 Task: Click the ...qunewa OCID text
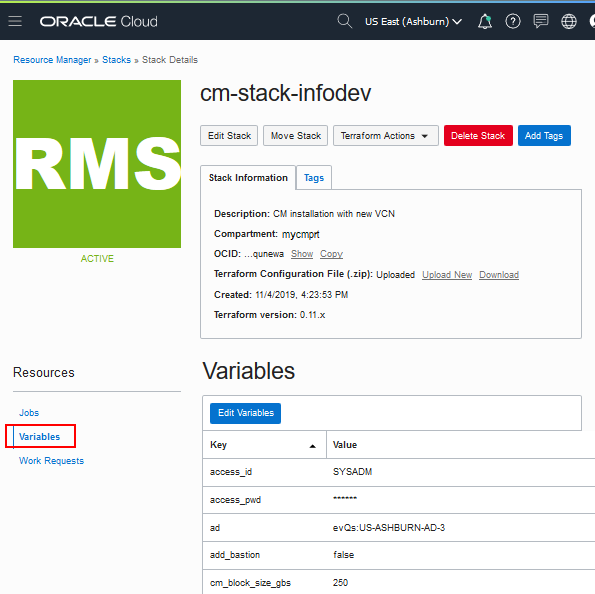[x=264, y=254]
